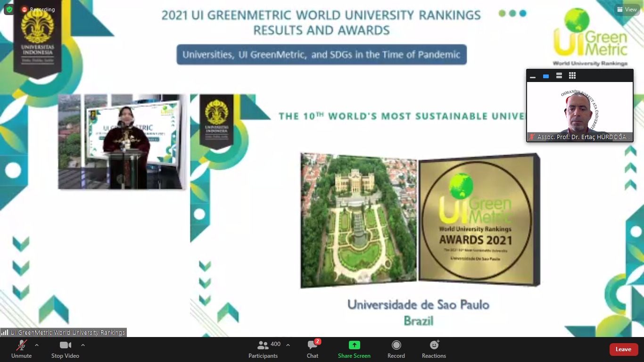This screenshot has width=644, height=362.
Task: Click the green encryption shield icon
Action: point(9,9)
